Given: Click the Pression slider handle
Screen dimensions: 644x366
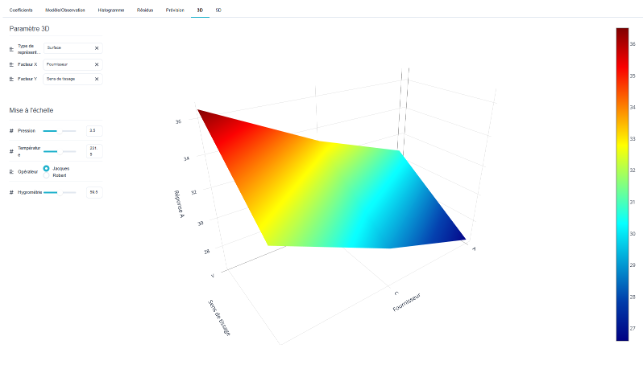Looking at the screenshot, I should [x=60, y=131].
